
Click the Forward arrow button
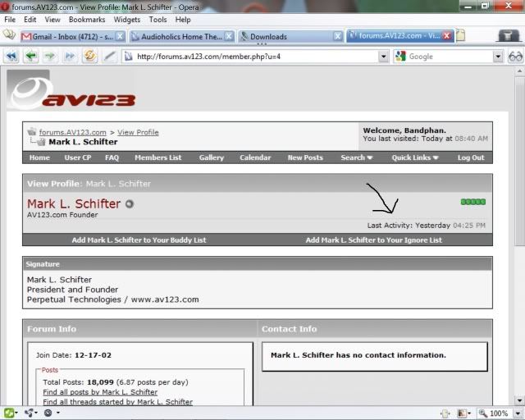click(x=50, y=56)
